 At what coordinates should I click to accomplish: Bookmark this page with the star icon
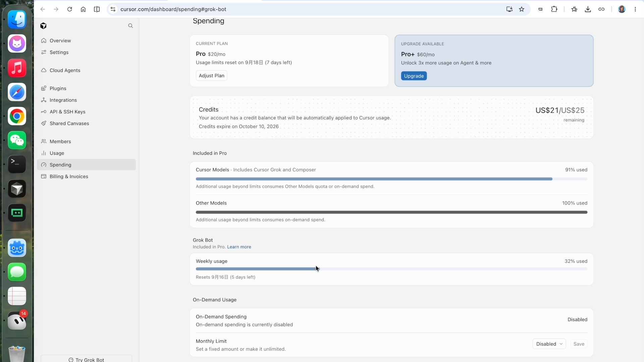click(x=522, y=9)
